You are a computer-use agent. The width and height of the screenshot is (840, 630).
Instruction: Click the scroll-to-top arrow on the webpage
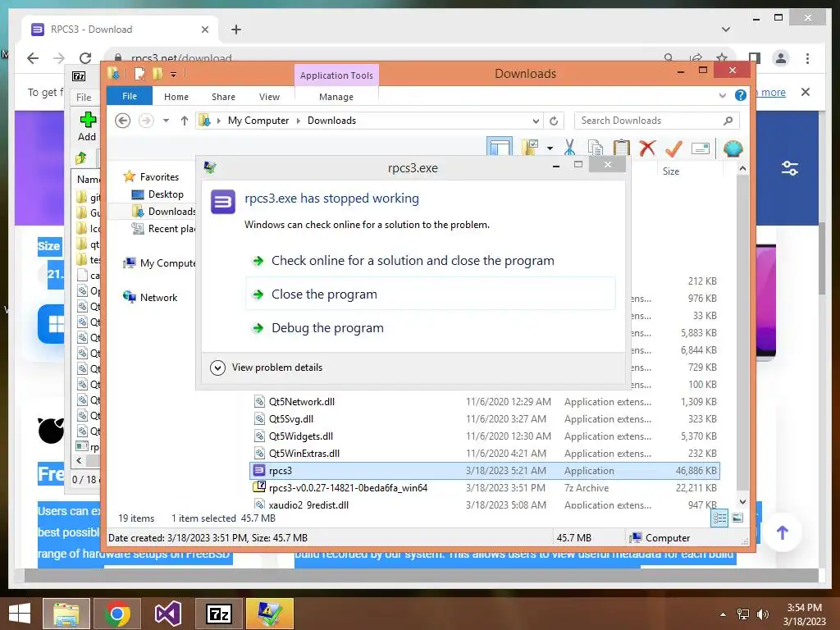783,532
